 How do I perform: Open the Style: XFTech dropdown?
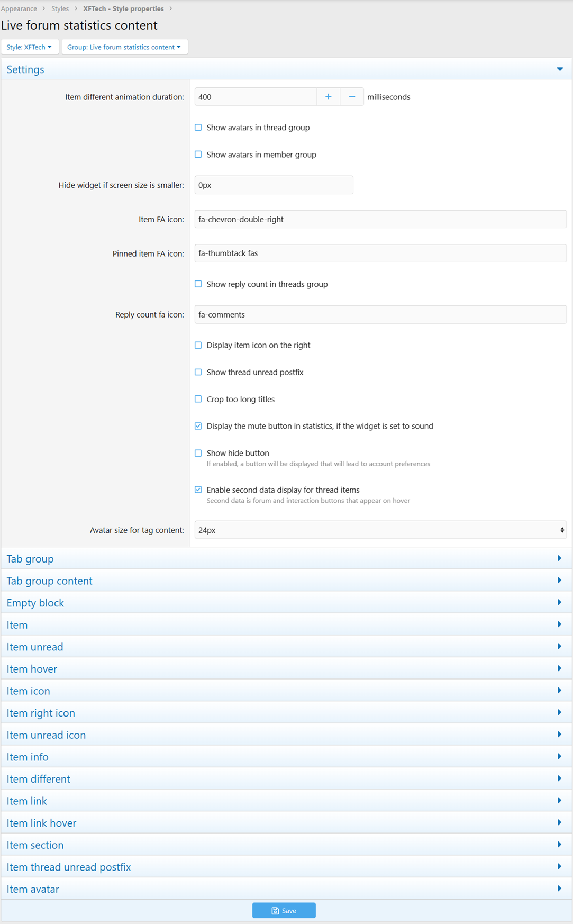pyautogui.click(x=29, y=47)
